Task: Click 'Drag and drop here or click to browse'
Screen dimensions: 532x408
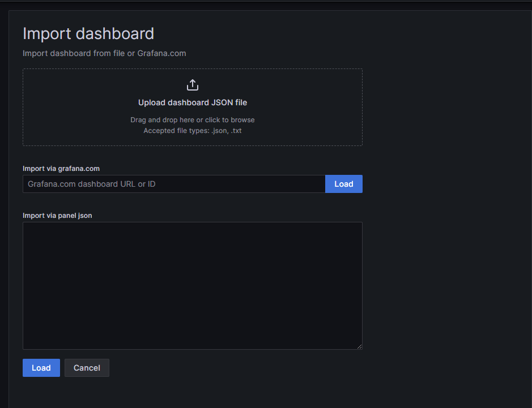Action: tap(193, 120)
